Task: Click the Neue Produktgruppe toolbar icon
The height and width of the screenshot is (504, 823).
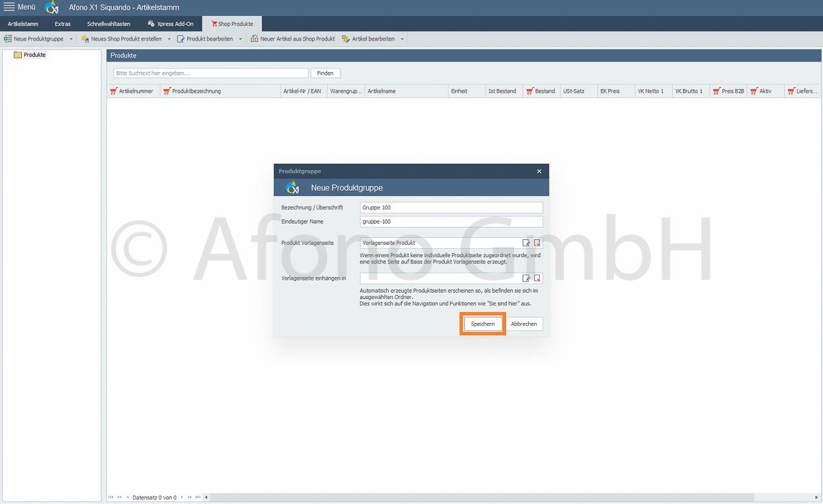Action: tap(8, 39)
